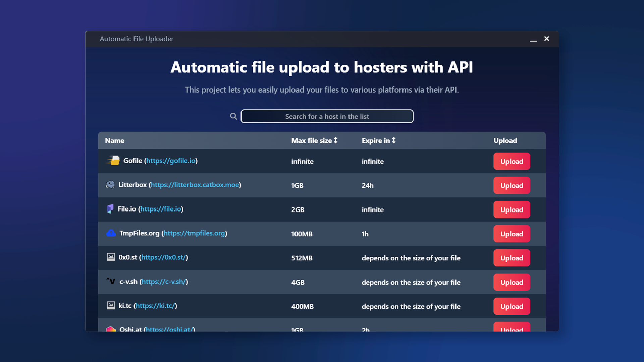Sort by Max file size arrows
Image resolution: width=644 pixels, height=362 pixels.
[x=335, y=140]
